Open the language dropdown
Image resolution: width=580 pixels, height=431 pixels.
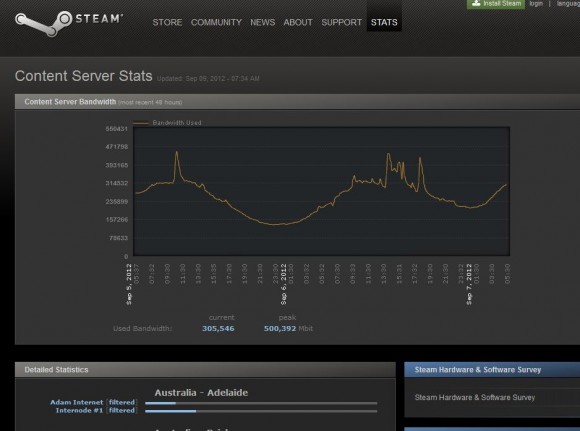tap(568, 3)
